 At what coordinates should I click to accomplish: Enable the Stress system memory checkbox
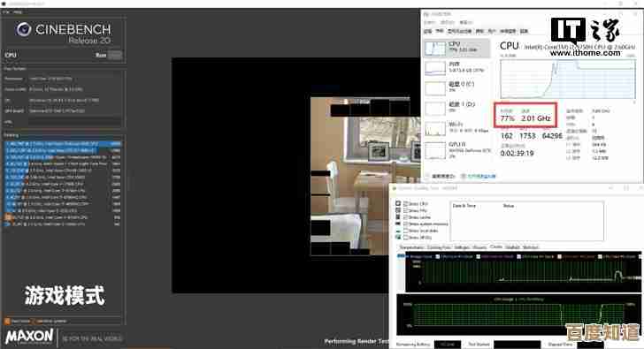click(406, 224)
